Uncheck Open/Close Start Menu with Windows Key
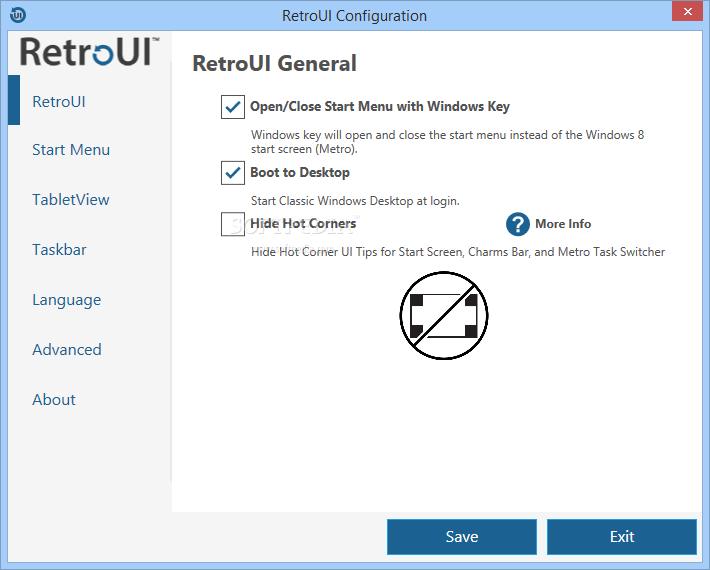Image resolution: width=710 pixels, height=570 pixels. [x=233, y=107]
